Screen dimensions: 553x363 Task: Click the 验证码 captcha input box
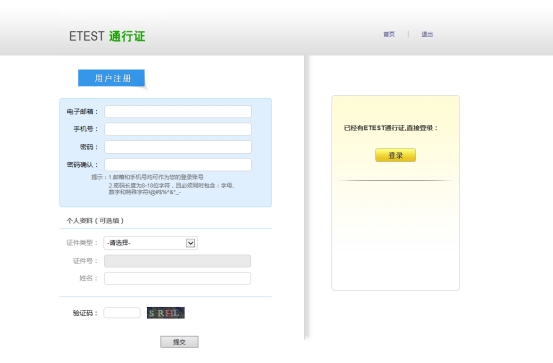tap(122, 313)
